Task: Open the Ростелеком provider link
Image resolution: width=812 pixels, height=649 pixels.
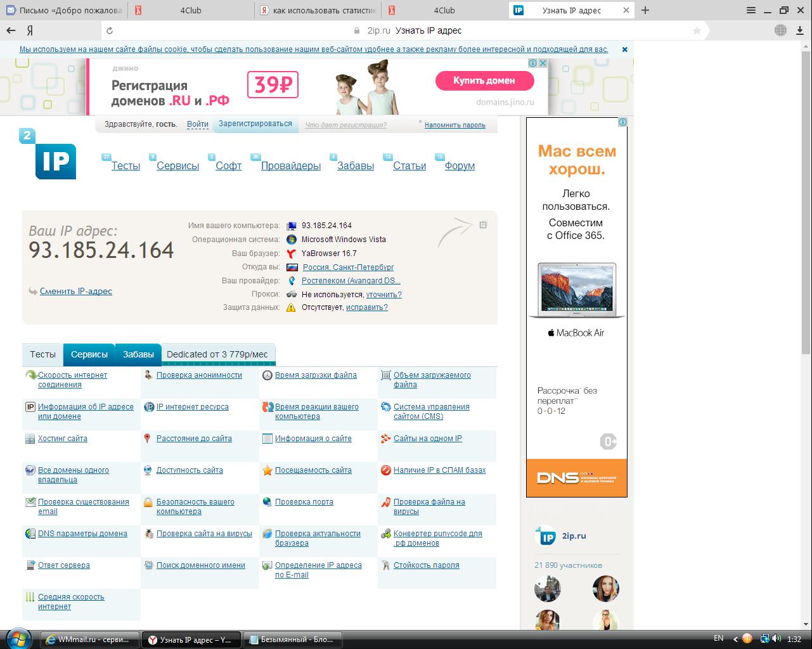Action: click(x=351, y=281)
